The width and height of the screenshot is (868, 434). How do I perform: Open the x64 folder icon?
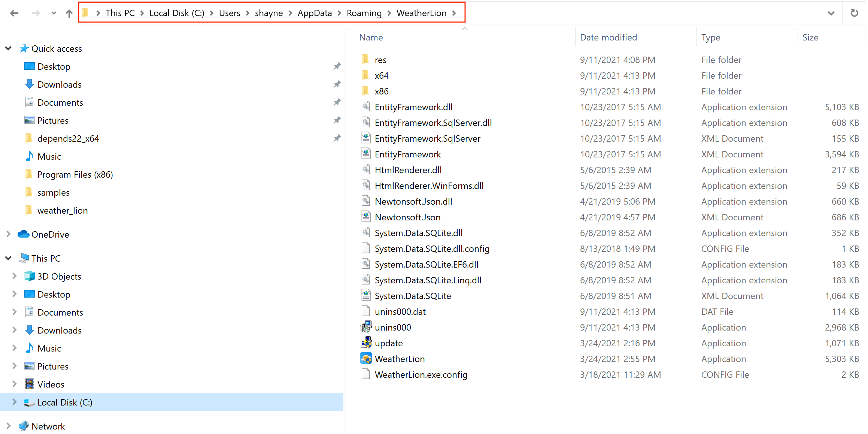tap(365, 75)
